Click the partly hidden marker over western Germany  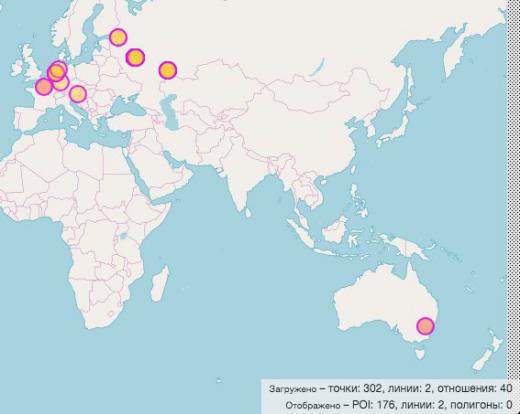pyautogui.click(x=62, y=84)
